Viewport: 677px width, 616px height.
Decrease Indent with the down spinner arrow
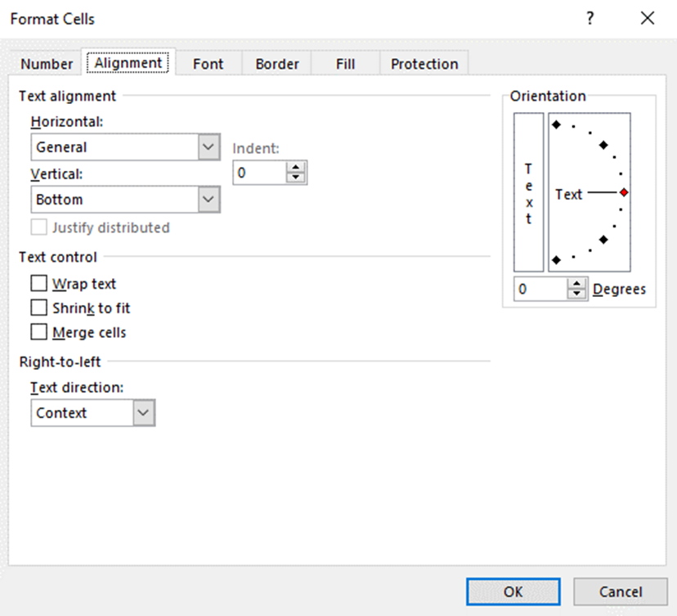point(295,178)
